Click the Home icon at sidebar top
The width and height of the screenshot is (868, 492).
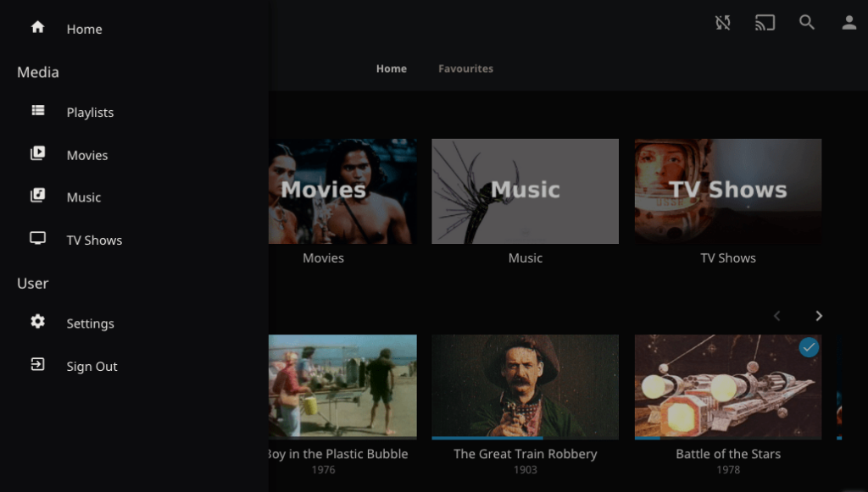coord(37,27)
